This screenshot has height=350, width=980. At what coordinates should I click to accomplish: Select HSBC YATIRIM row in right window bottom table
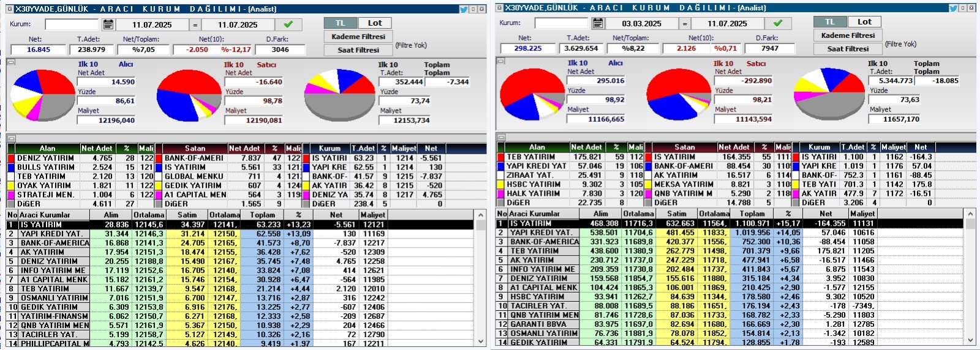pyautogui.click(x=730, y=297)
